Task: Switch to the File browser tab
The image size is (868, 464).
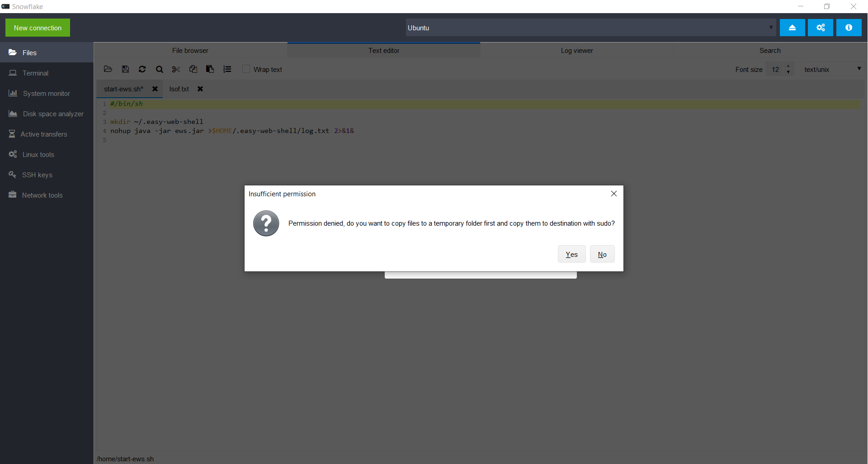Action: (x=190, y=50)
